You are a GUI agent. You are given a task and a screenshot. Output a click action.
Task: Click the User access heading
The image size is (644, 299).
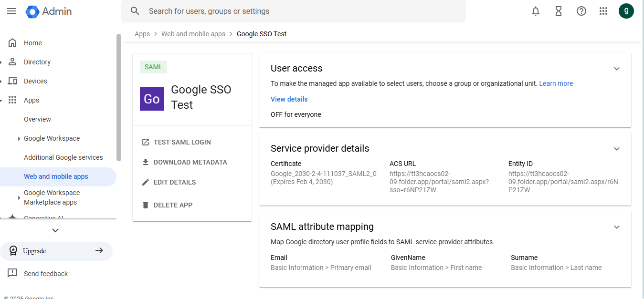point(296,68)
